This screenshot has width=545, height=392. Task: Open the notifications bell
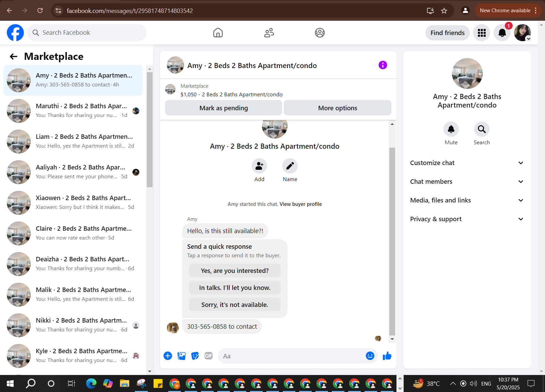[502, 33]
